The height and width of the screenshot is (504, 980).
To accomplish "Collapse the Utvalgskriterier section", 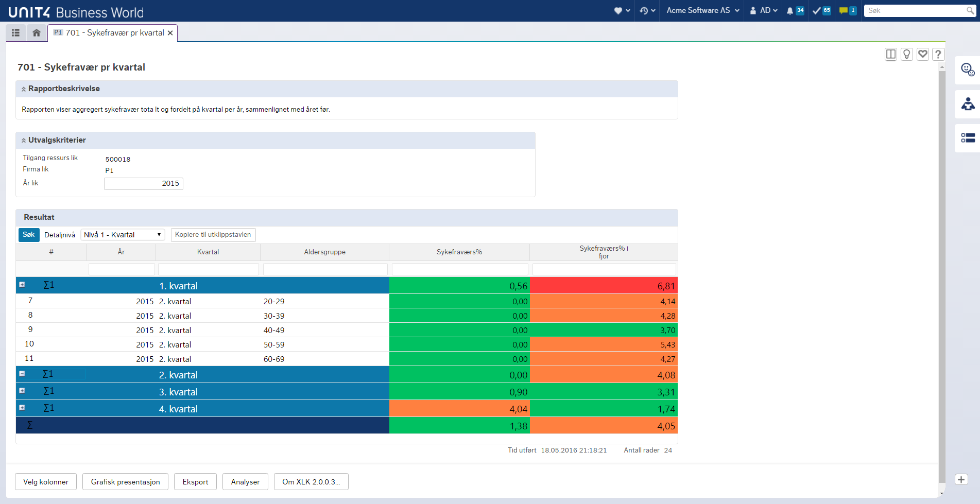I will tap(24, 141).
